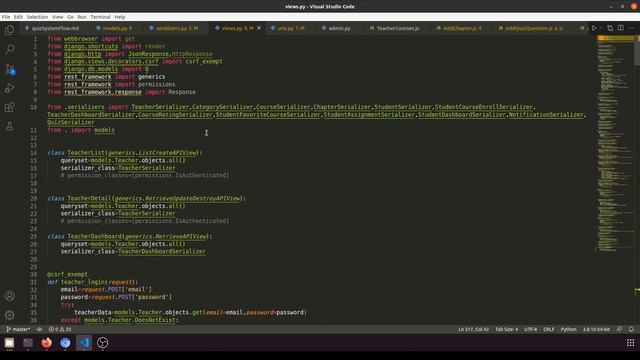Switch to the TeacherCourses.js tab
This screenshot has width=640, height=360.
point(398,28)
